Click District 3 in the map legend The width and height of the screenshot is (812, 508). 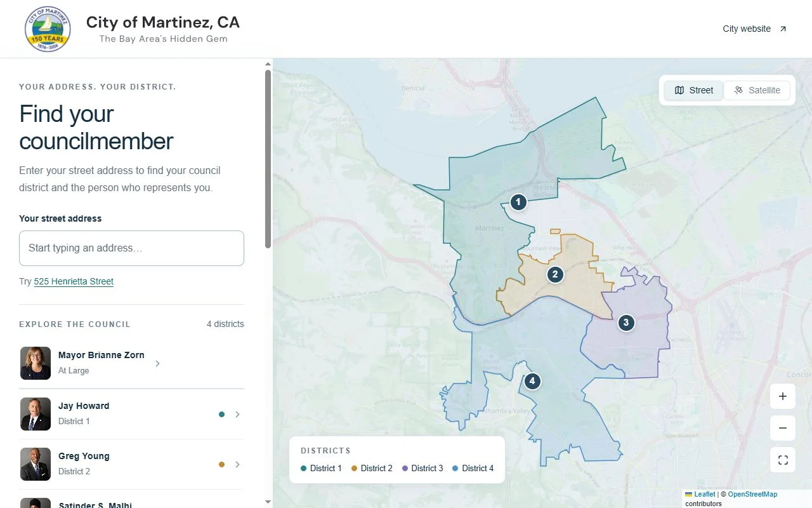422,468
